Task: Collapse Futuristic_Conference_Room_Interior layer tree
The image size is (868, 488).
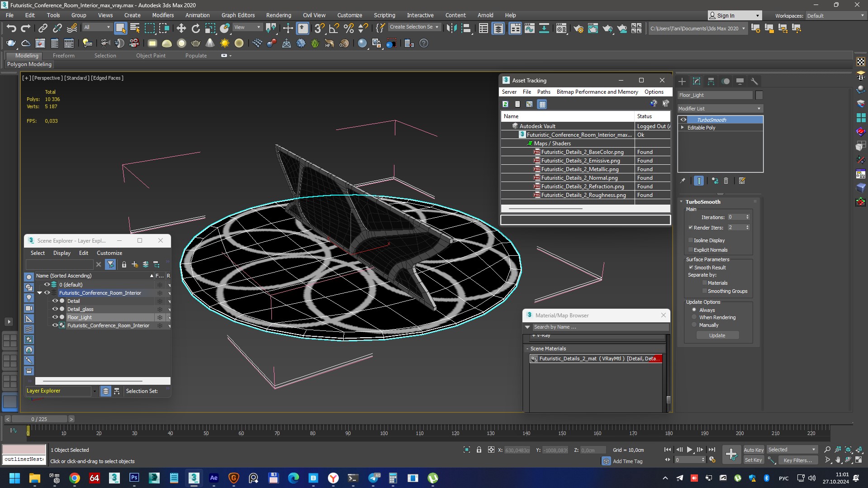Action: [40, 293]
